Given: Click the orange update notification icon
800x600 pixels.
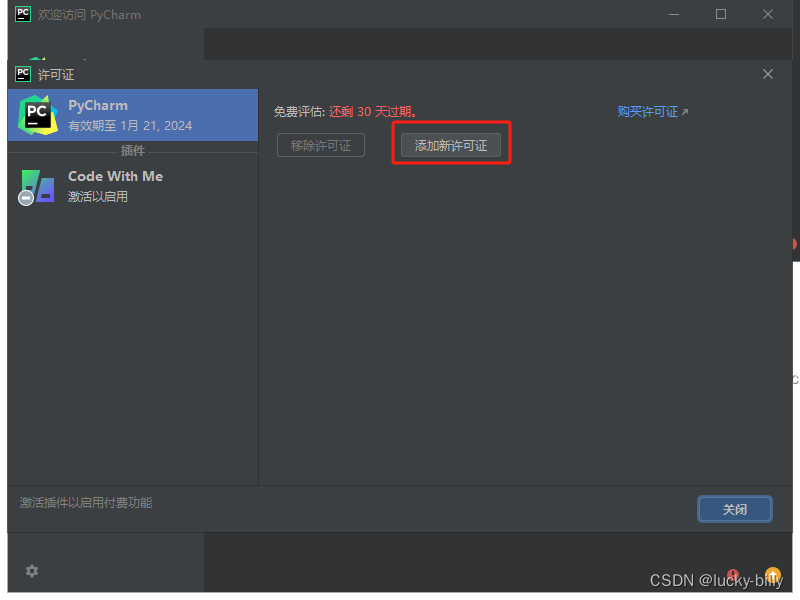Looking at the screenshot, I should [773, 575].
